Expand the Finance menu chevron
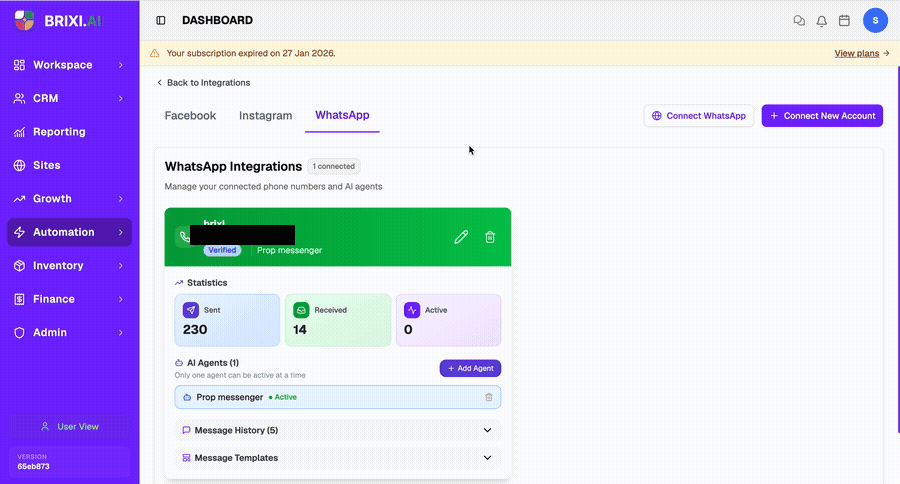 (x=121, y=299)
